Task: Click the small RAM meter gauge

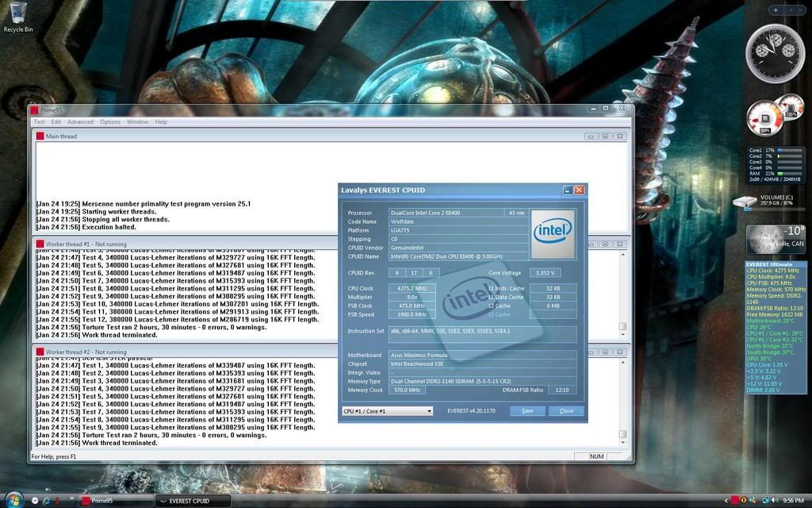Action: coord(791,107)
